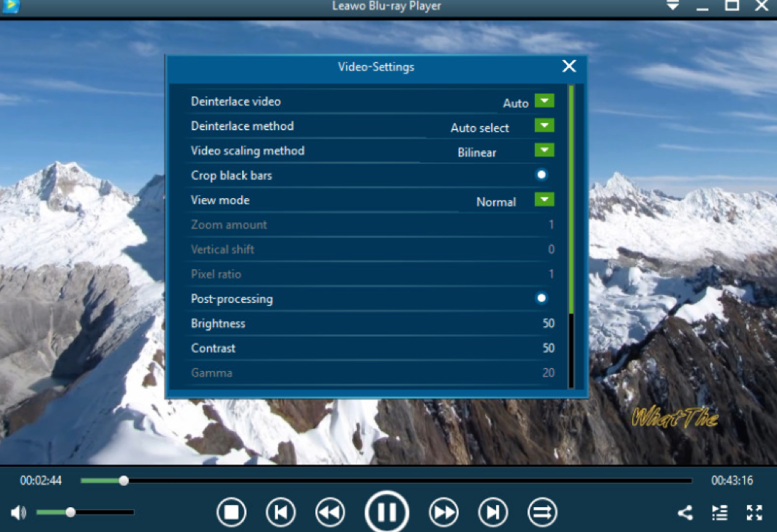Stop the video playback
Image resolution: width=777 pixels, height=532 pixels.
point(231,512)
